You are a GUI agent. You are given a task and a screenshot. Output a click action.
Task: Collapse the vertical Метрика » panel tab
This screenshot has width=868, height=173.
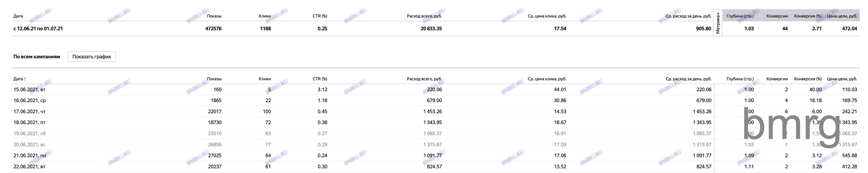[x=717, y=23]
